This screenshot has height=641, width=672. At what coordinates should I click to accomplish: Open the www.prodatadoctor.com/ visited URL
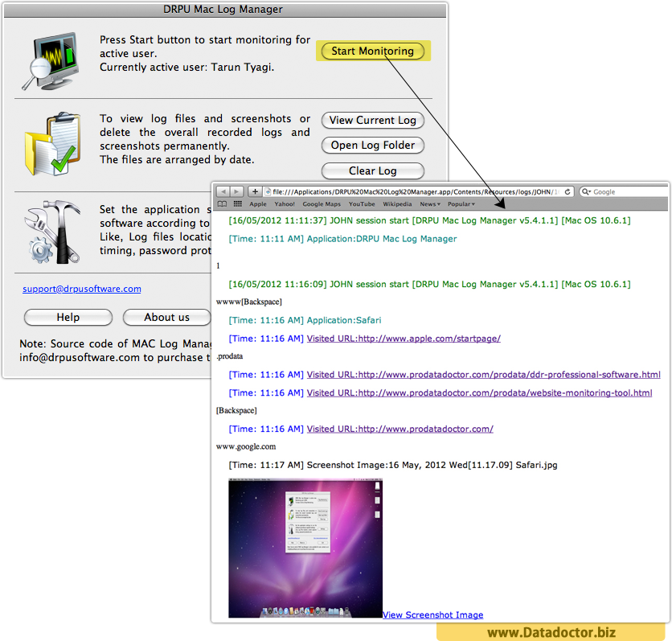coord(400,429)
